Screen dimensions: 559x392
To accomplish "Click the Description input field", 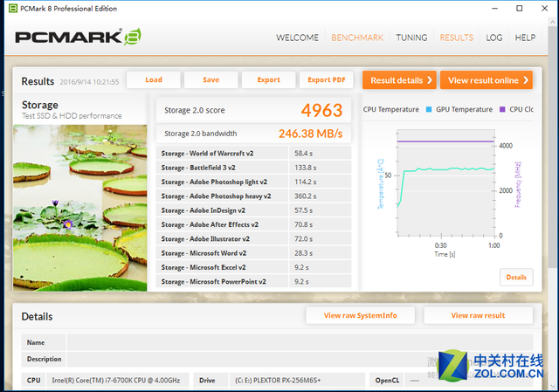I will pyautogui.click(x=300, y=359).
